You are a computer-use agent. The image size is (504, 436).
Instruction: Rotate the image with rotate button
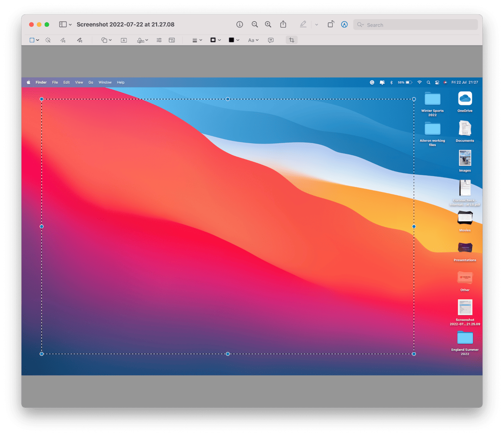point(331,24)
